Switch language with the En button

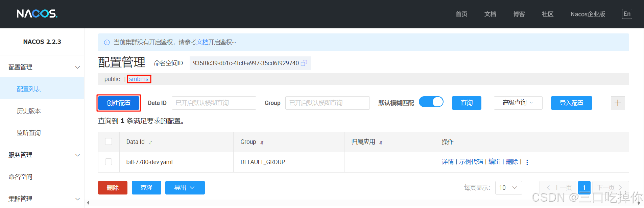pyautogui.click(x=627, y=14)
